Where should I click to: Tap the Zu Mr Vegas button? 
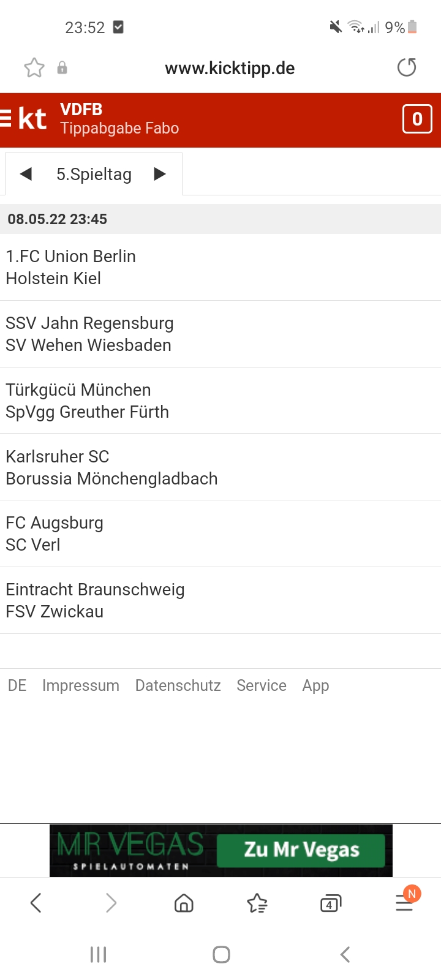pyautogui.click(x=301, y=850)
